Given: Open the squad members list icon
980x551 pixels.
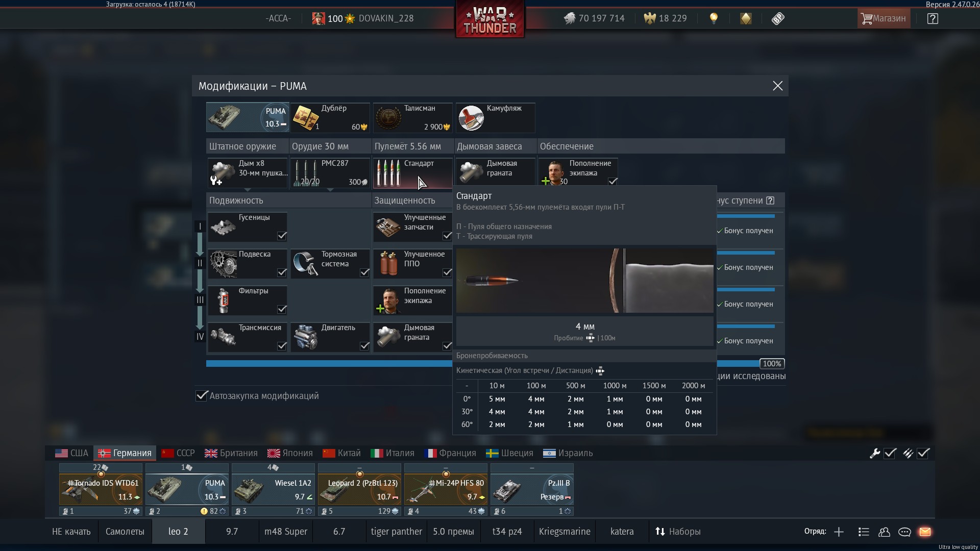Looking at the screenshot, I should tap(864, 532).
